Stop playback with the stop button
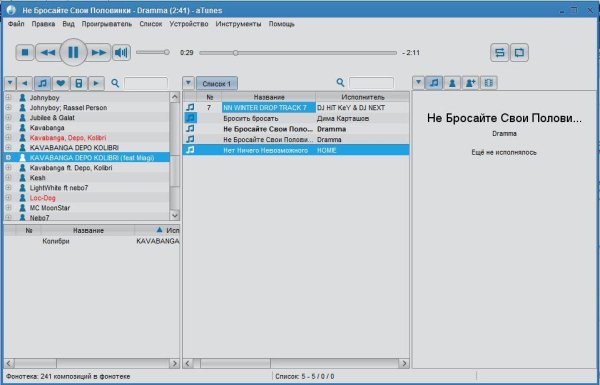600x385 pixels. coord(25,52)
